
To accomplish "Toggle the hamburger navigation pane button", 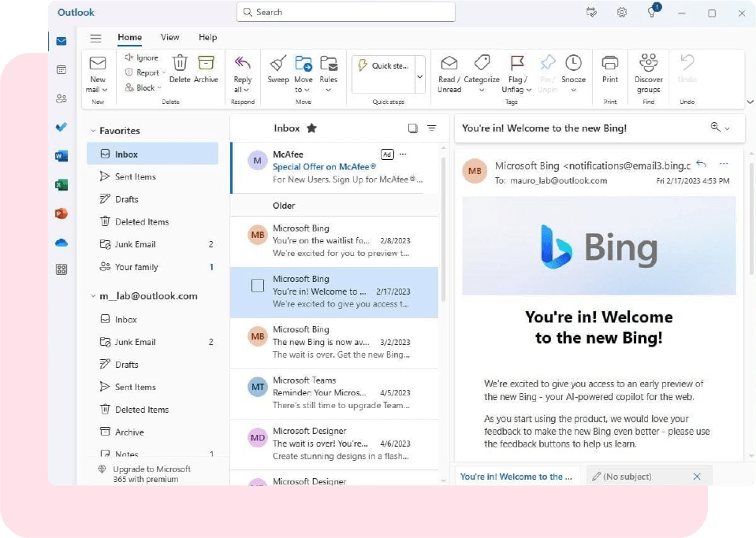I will pos(95,38).
